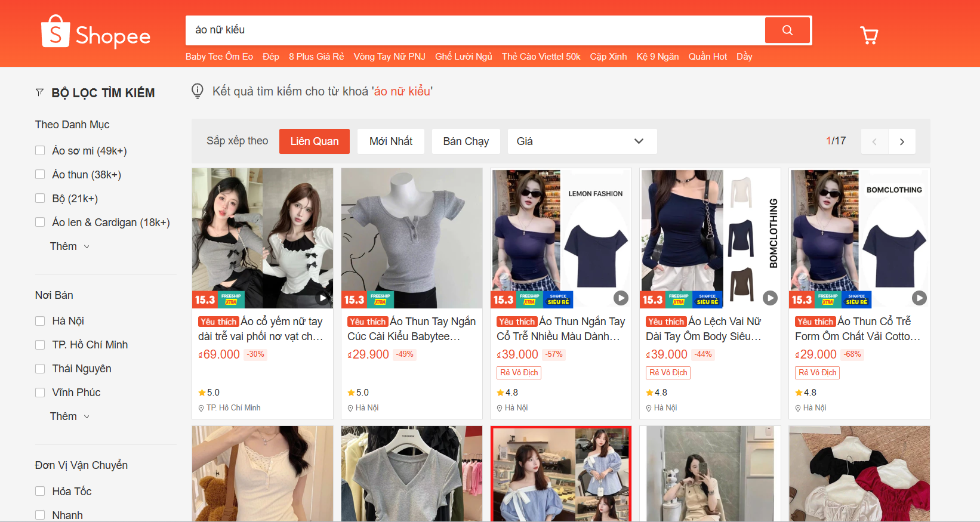Viewport: 980px width, 522px height.
Task: Click Kệ 9 Ngăn keyword link
Action: click(x=658, y=57)
